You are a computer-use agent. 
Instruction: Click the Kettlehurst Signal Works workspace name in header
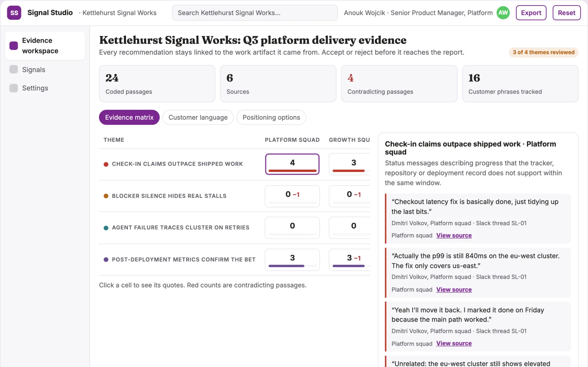pos(119,13)
